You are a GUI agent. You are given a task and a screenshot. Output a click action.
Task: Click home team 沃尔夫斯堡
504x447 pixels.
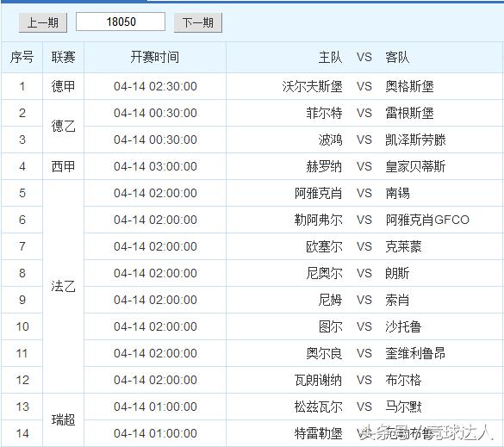[x=313, y=86]
